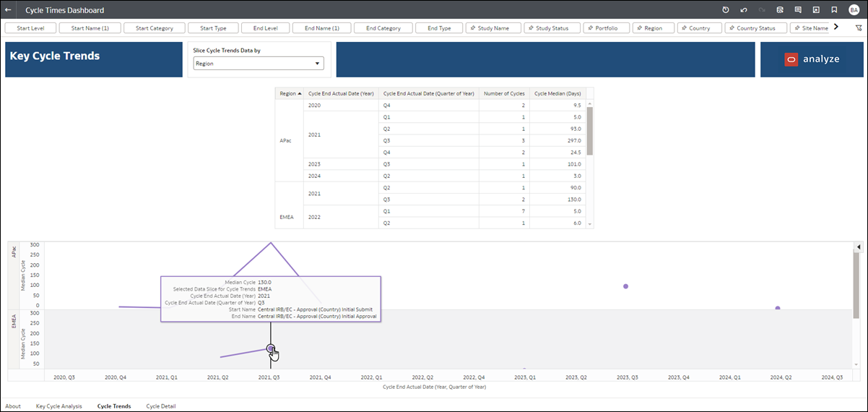Click table scrollbar down arrow
This screenshot has height=412, width=868.
(x=590, y=224)
